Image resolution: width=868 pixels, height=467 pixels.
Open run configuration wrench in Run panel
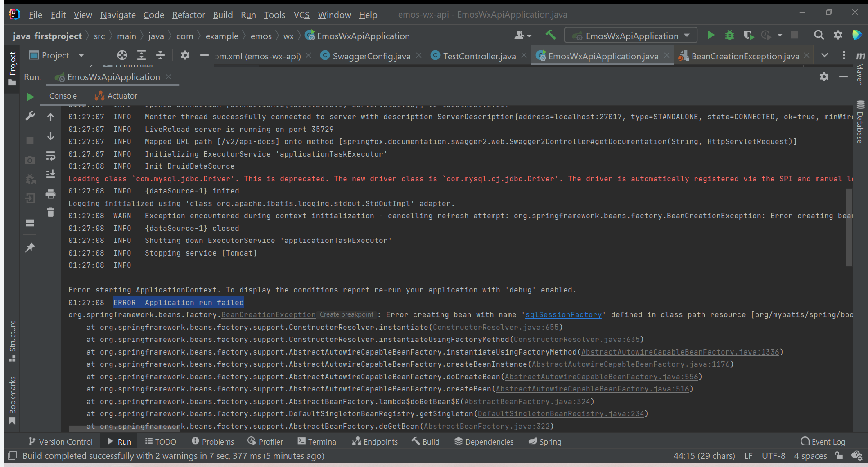30,117
